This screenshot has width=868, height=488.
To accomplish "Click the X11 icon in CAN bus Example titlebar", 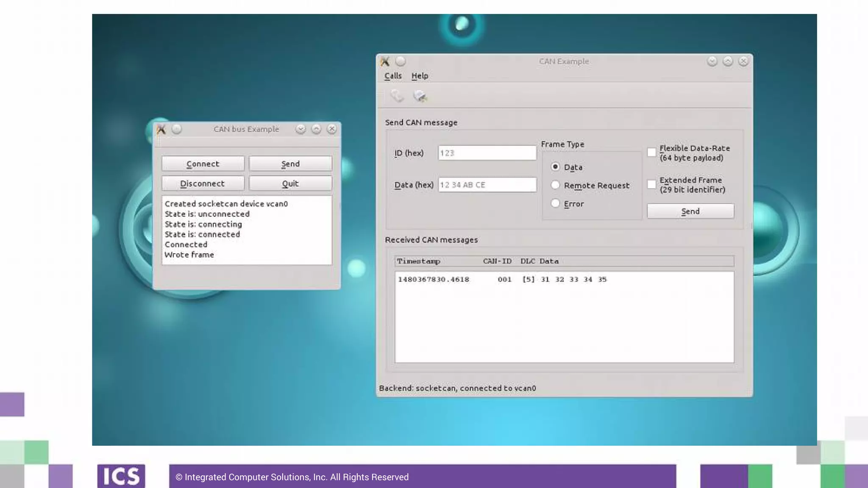I will (x=161, y=129).
